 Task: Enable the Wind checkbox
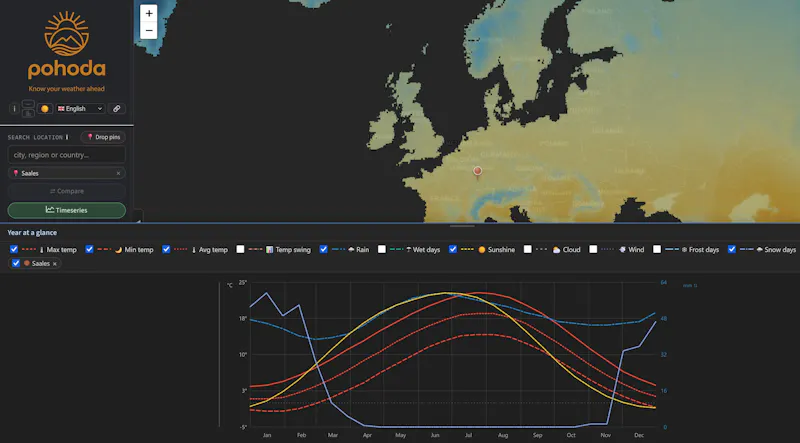point(593,249)
